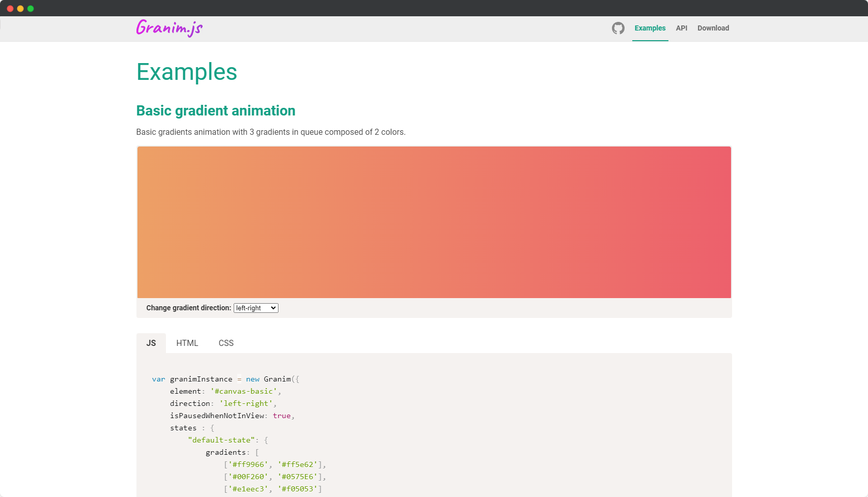The image size is (868, 497).
Task: Switch to the JS code tab
Action: coord(151,343)
